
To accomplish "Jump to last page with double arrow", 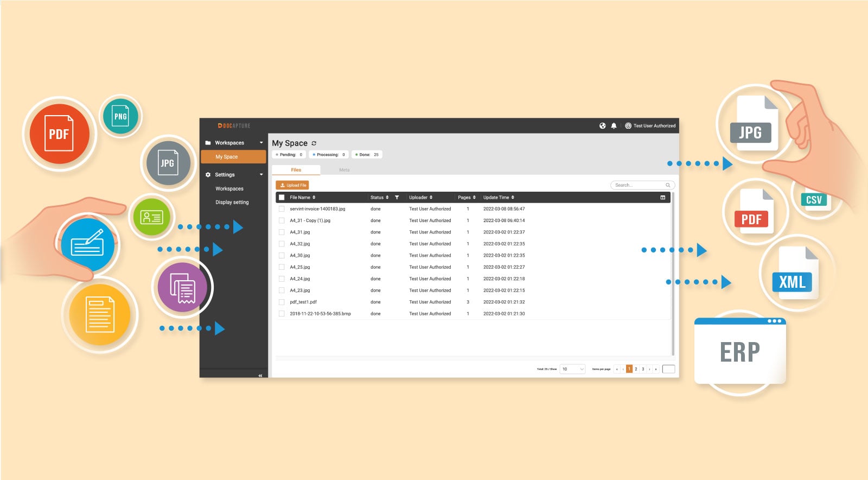I will click(656, 369).
